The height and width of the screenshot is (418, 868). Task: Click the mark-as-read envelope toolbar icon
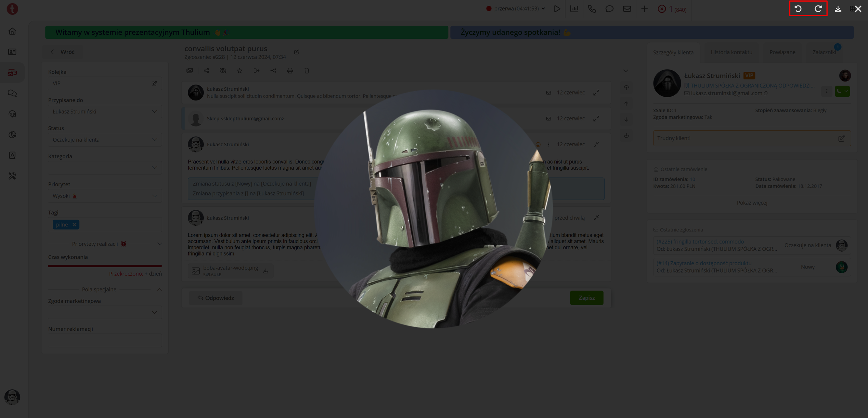tap(190, 71)
